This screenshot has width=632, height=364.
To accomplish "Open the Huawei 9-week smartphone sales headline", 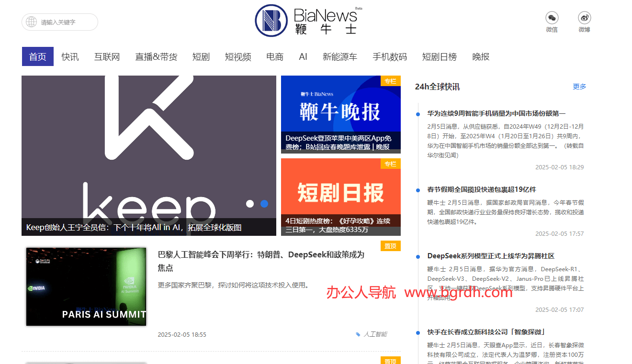I will pos(496,113).
